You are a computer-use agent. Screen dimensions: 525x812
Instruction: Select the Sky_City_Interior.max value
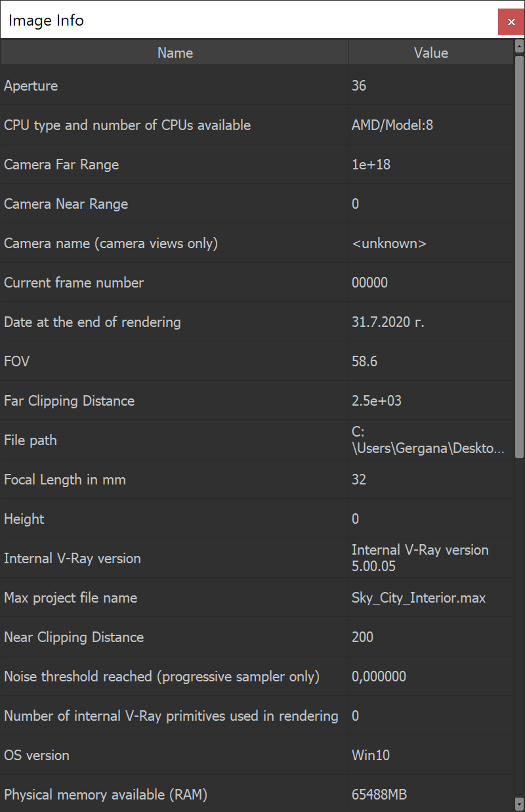pyautogui.click(x=419, y=597)
